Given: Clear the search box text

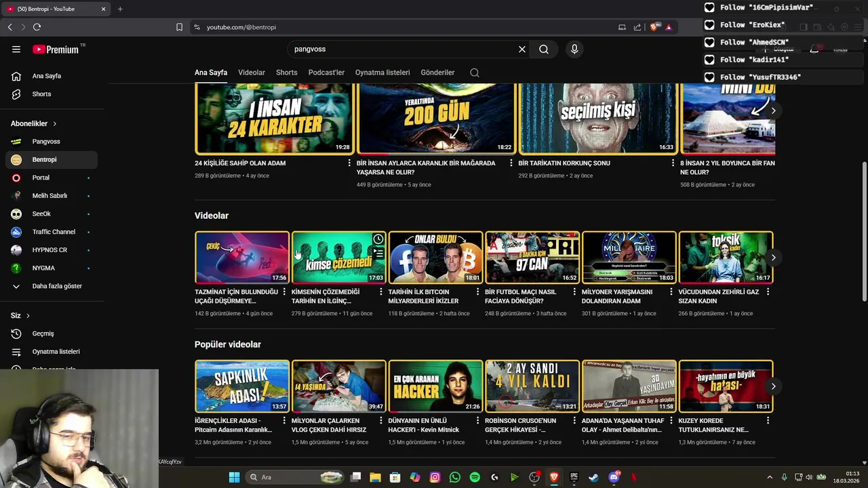Looking at the screenshot, I should pyautogui.click(x=522, y=49).
